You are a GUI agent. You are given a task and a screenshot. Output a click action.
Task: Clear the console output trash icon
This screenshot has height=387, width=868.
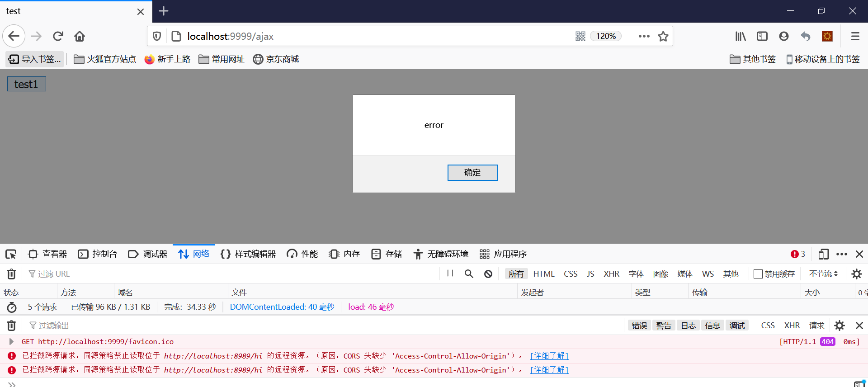click(x=11, y=326)
